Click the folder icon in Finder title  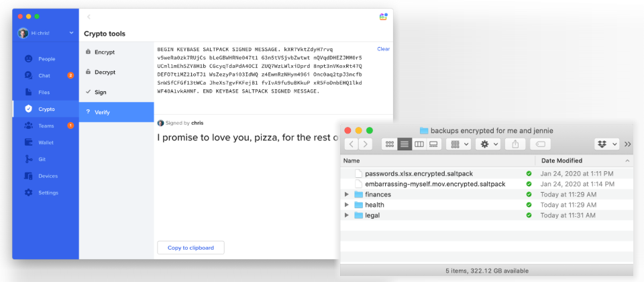424,131
